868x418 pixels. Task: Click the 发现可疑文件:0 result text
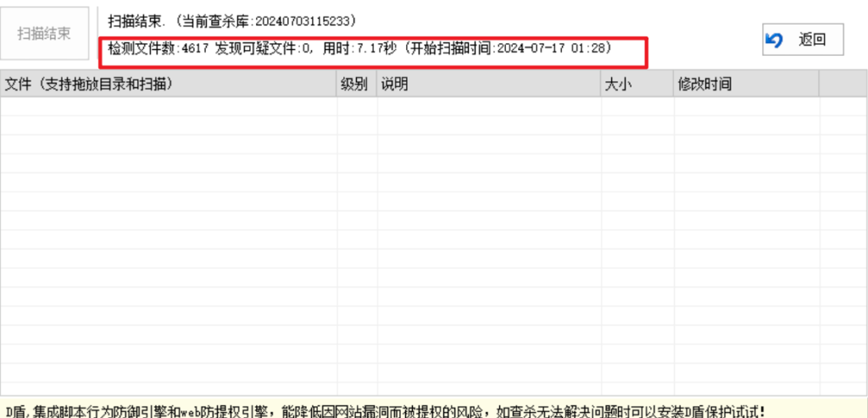263,49
